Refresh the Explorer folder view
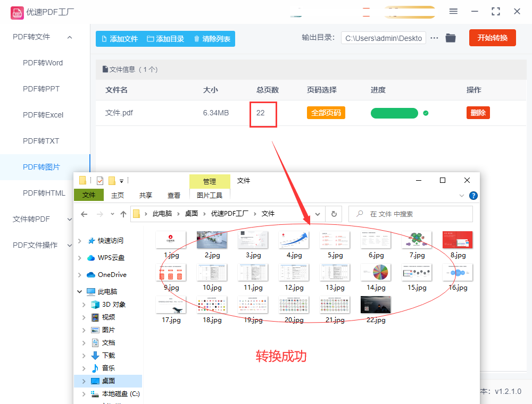532x404 pixels. tap(334, 214)
